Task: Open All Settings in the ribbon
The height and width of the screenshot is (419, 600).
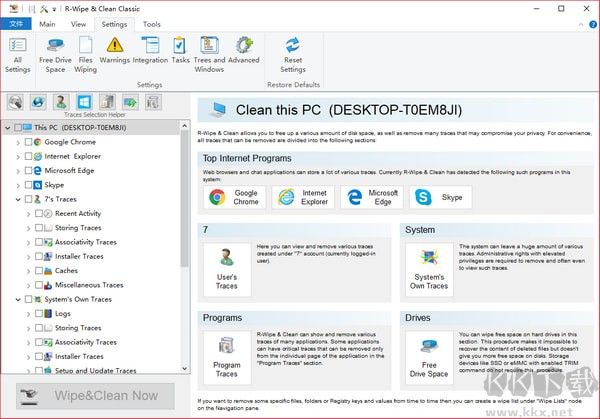Action: (18, 55)
